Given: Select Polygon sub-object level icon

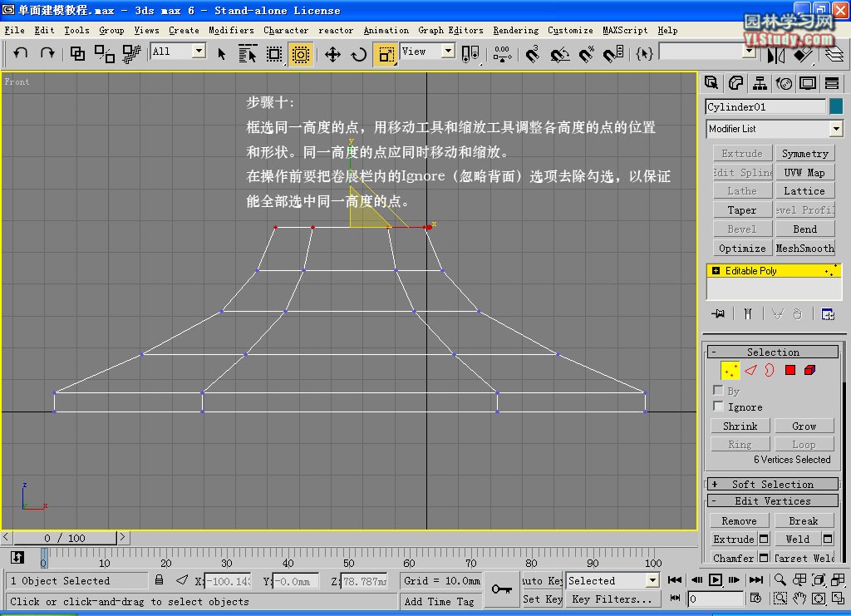Looking at the screenshot, I should [790, 370].
